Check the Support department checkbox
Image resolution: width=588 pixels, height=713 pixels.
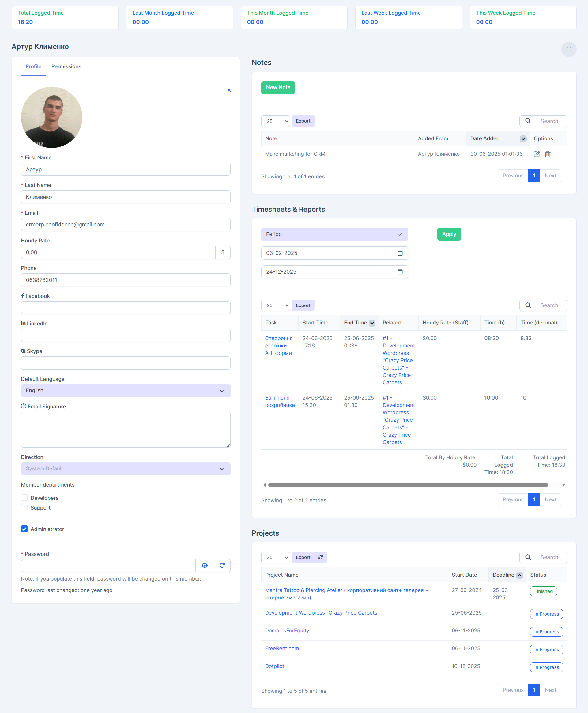pyautogui.click(x=24, y=507)
